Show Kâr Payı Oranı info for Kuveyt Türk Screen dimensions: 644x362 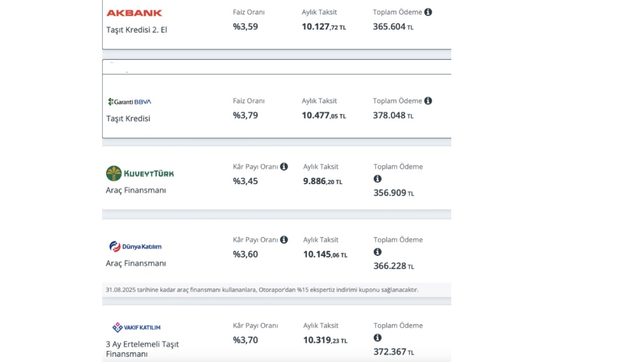[x=284, y=166]
